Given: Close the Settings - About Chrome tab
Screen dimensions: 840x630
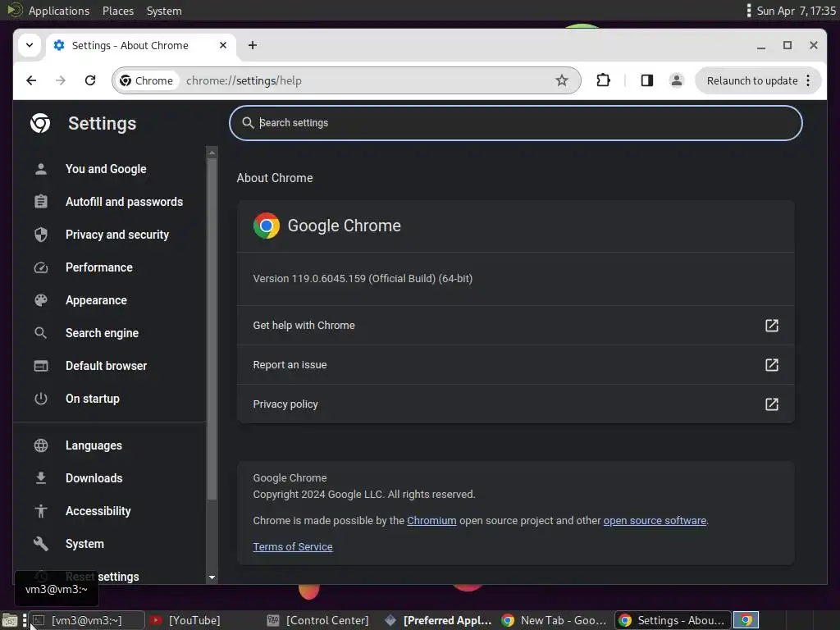Looking at the screenshot, I should tap(223, 46).
